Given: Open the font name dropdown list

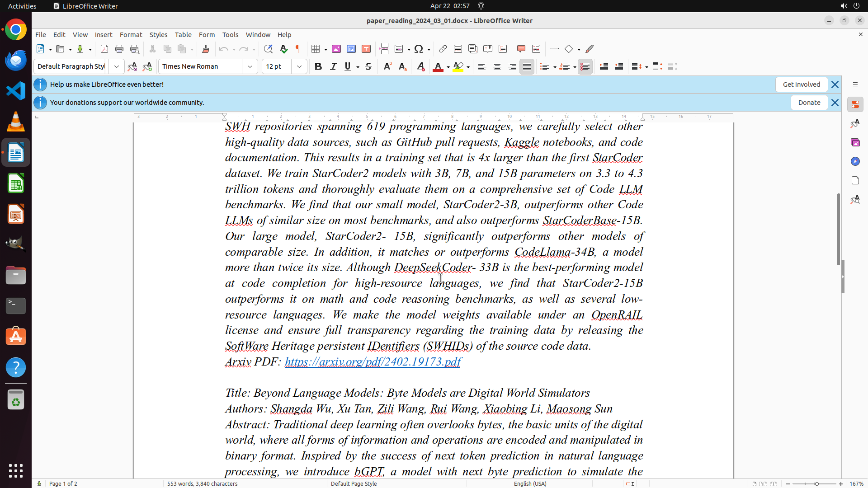Looking at the screenshot, I should (x=250, y=66).
